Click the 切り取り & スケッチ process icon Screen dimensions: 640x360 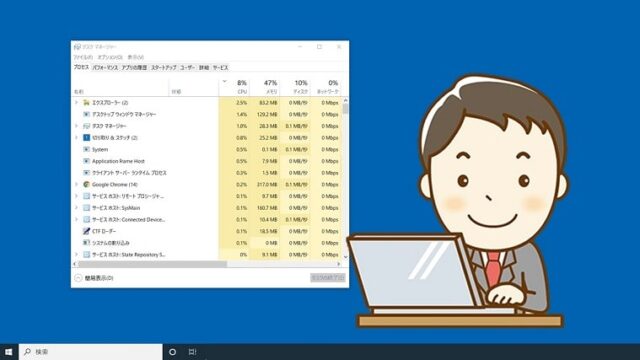click(x=86, y=138)
